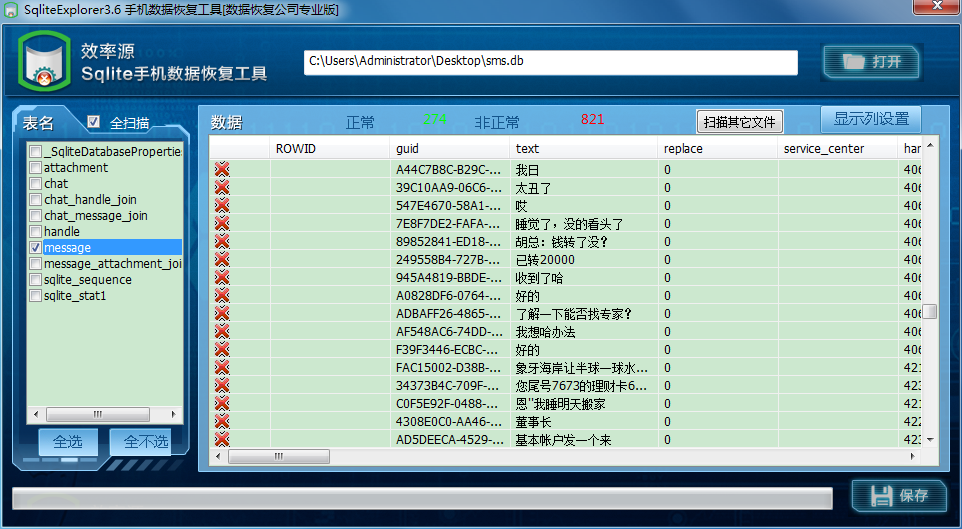Click red X icon on 董事长 row
Viewport: 962px width, 529px height.
[x=221, y=422]
